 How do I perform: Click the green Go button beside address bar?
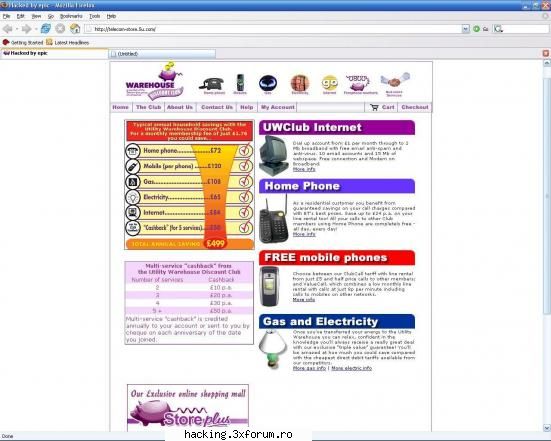click(x=477, y=29)
